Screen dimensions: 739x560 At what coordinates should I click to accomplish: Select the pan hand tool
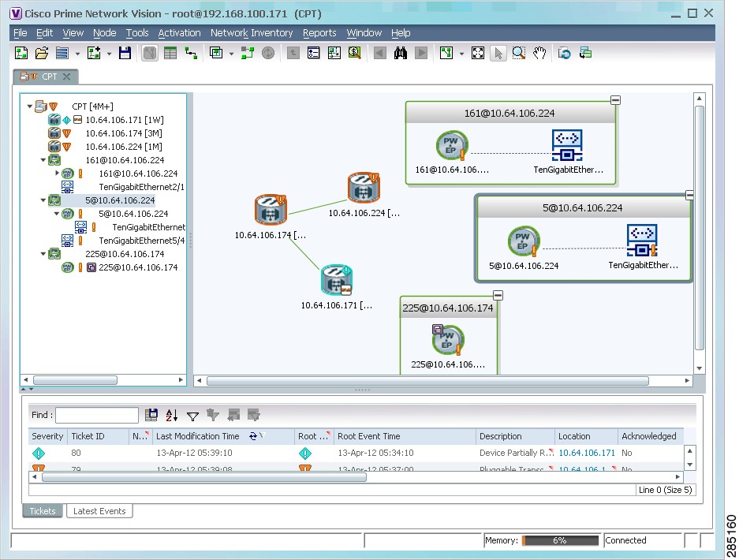539,53
